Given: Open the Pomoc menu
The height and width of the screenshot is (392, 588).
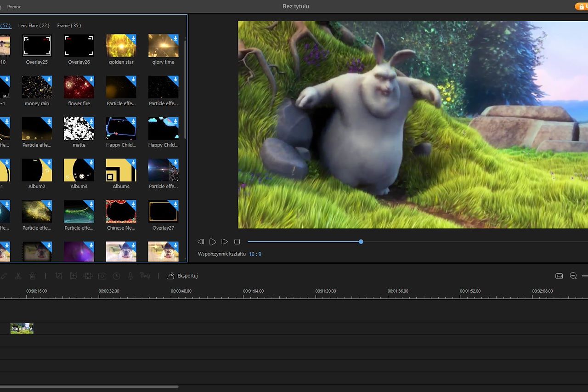Looking at the screenshot, I should pos(14,6).
